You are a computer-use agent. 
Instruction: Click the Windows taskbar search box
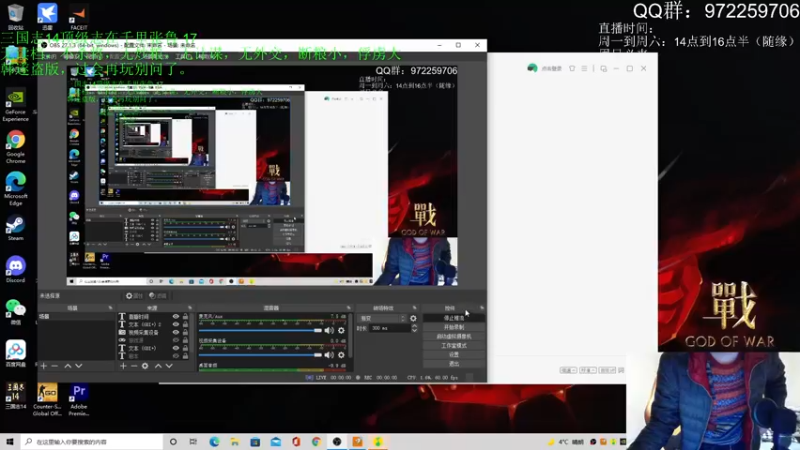(x=92, y=442)
